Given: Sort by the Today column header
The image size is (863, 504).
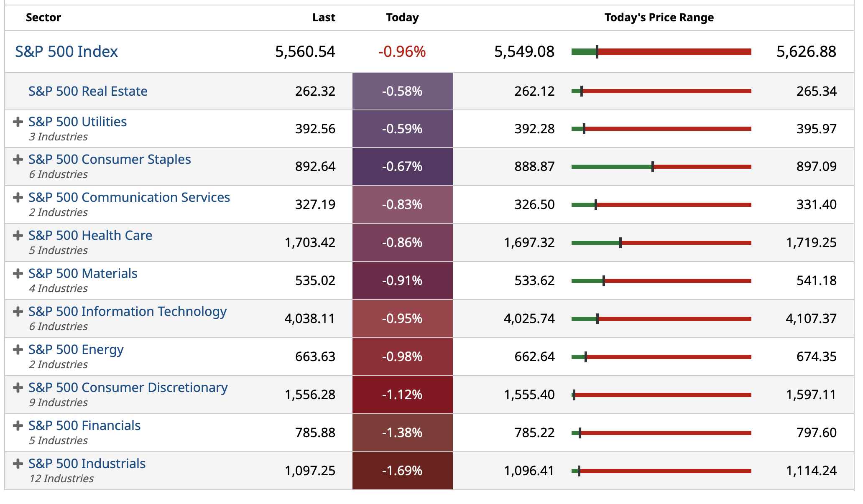Looking at the screenshot, I should click(x=402, y=18).
